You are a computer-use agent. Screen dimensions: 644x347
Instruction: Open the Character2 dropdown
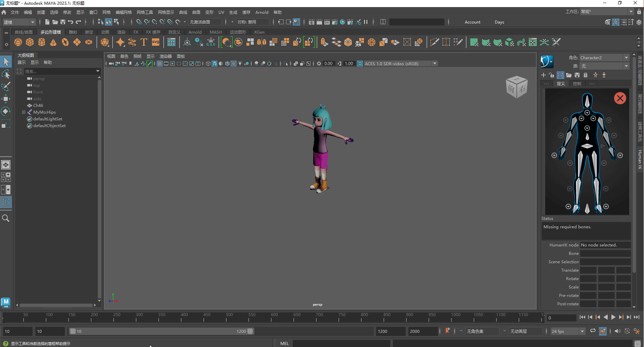coord(626,57)
